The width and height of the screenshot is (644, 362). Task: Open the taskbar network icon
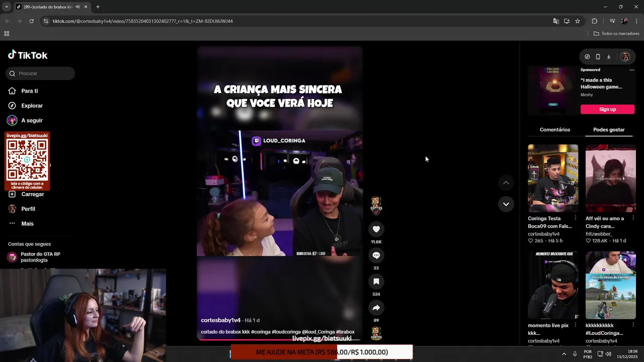(x=600, y=354)
